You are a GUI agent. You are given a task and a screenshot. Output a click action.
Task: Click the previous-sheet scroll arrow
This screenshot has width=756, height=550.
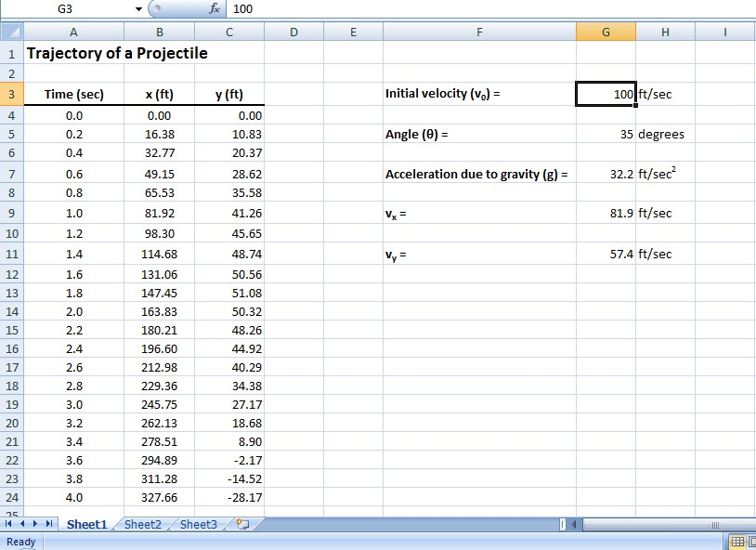[22, 524]
